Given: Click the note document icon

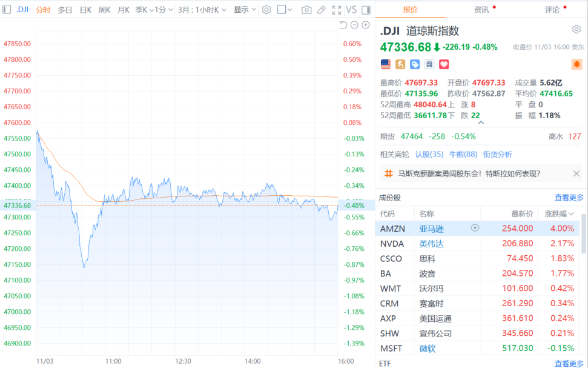Looking at the screenshot, I should coord(429,64).
